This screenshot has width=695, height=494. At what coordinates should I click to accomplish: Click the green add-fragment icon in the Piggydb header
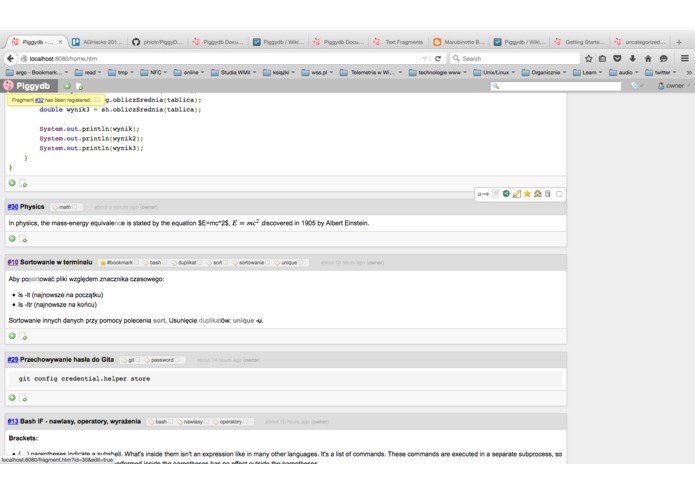pyautogui.click(x=67, y=86)
